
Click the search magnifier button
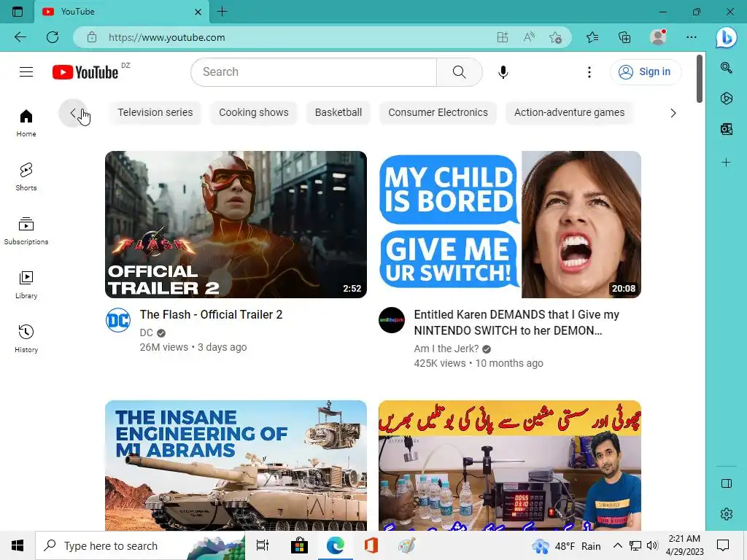(460, 72)
